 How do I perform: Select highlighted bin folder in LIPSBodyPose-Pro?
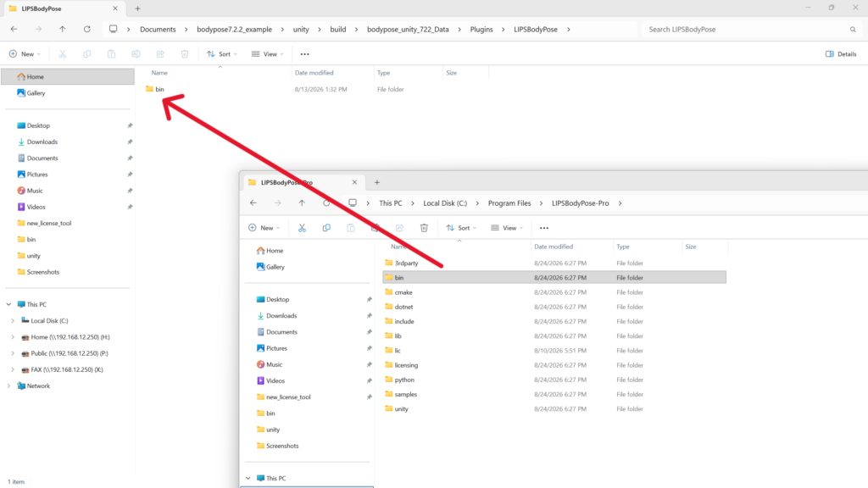point(554,277)
